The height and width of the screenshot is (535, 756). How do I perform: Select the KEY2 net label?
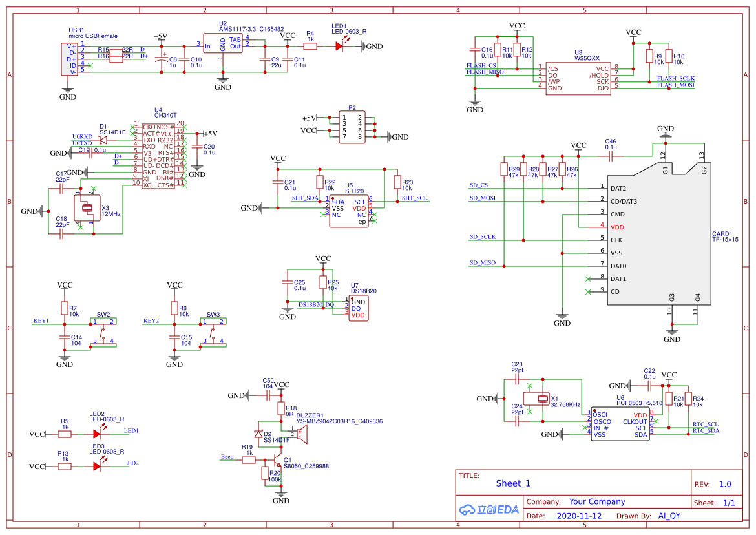coord(151,321)
